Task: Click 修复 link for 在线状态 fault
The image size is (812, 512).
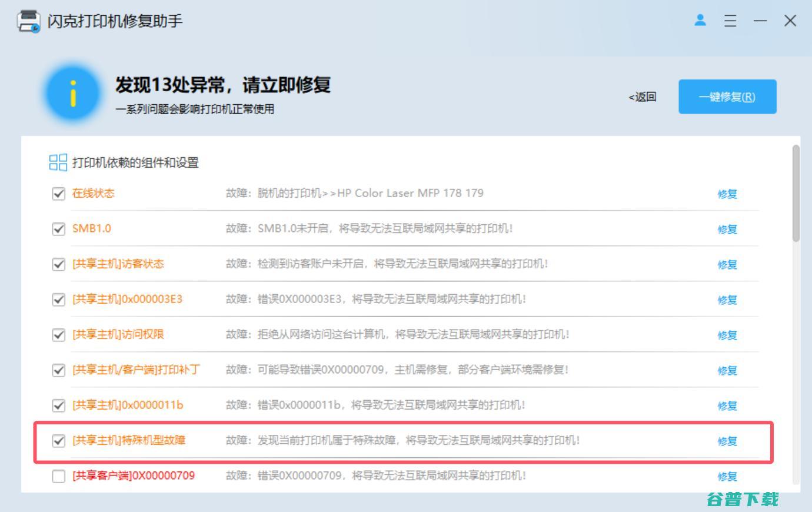Action: (x=727, y=194)
